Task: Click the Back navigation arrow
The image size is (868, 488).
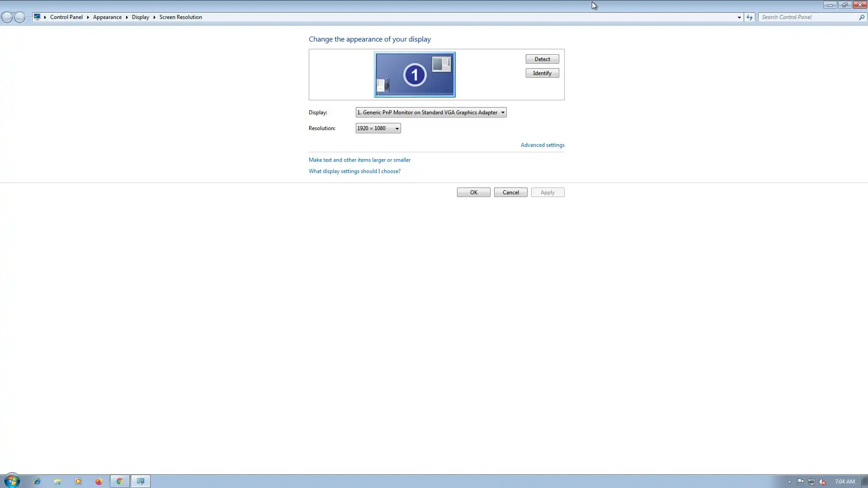Action: tap(7, 17)
